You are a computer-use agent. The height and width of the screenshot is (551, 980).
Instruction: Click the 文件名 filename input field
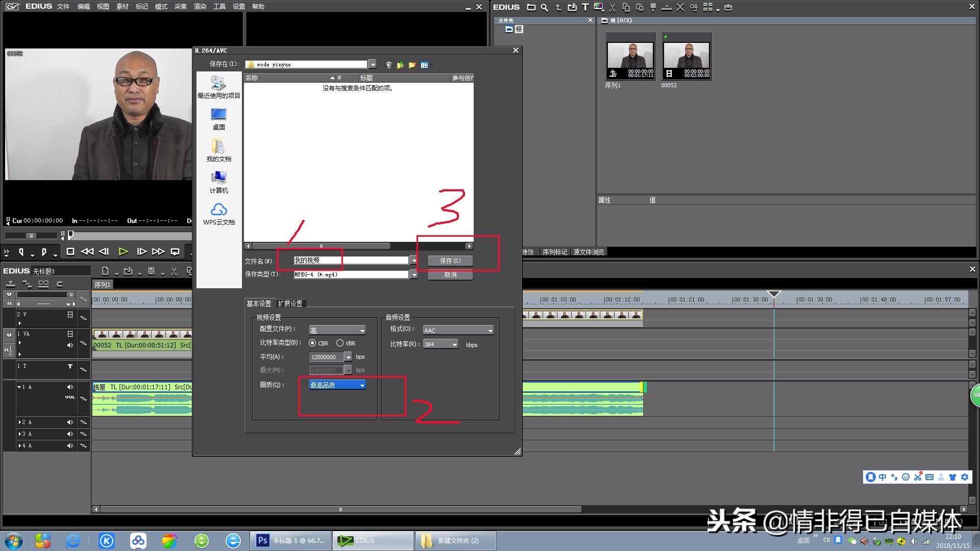click(351, 261)
